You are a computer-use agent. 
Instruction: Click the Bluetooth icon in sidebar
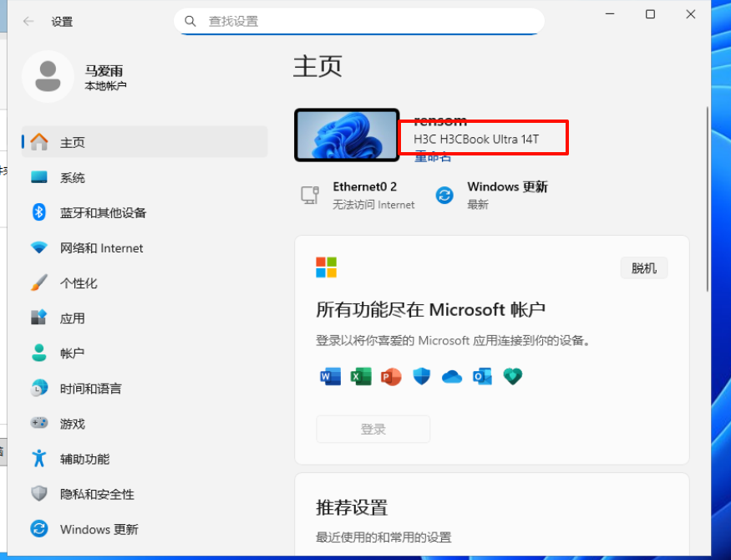(x=39, y=212)
